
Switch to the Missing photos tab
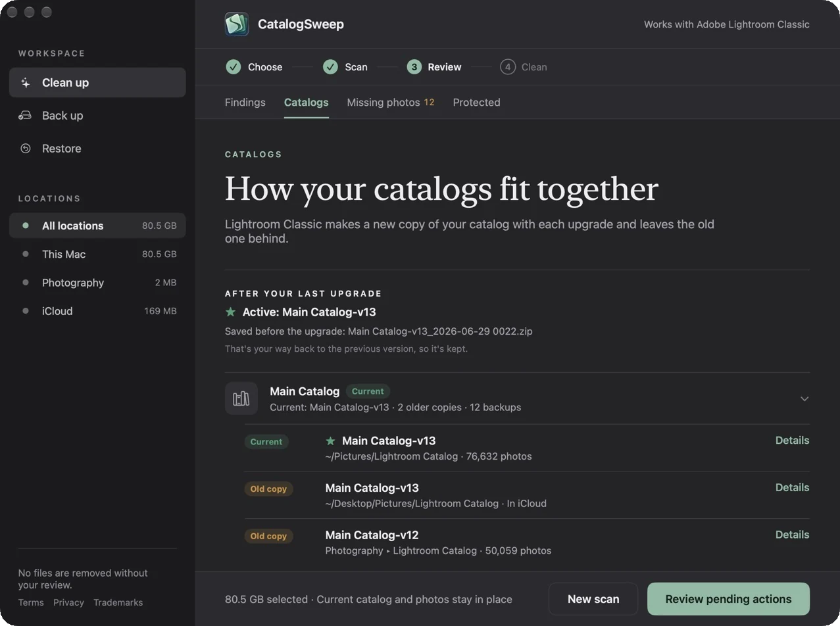coord(391,103)
